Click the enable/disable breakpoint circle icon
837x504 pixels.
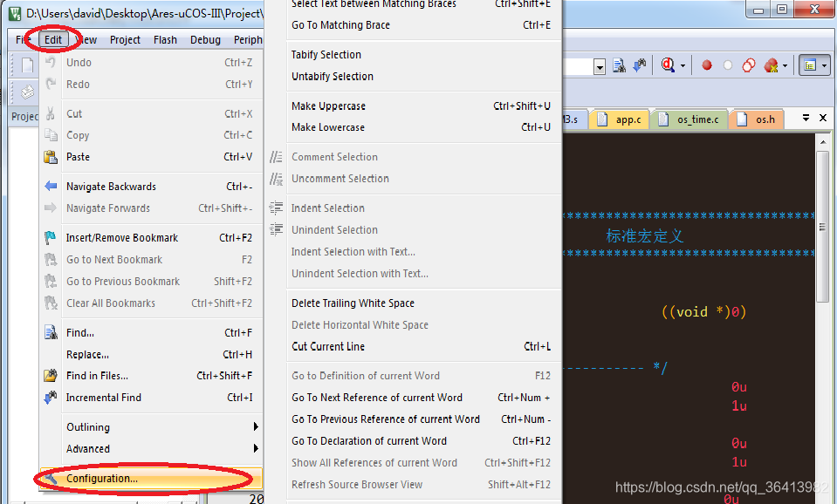(728, 65)
